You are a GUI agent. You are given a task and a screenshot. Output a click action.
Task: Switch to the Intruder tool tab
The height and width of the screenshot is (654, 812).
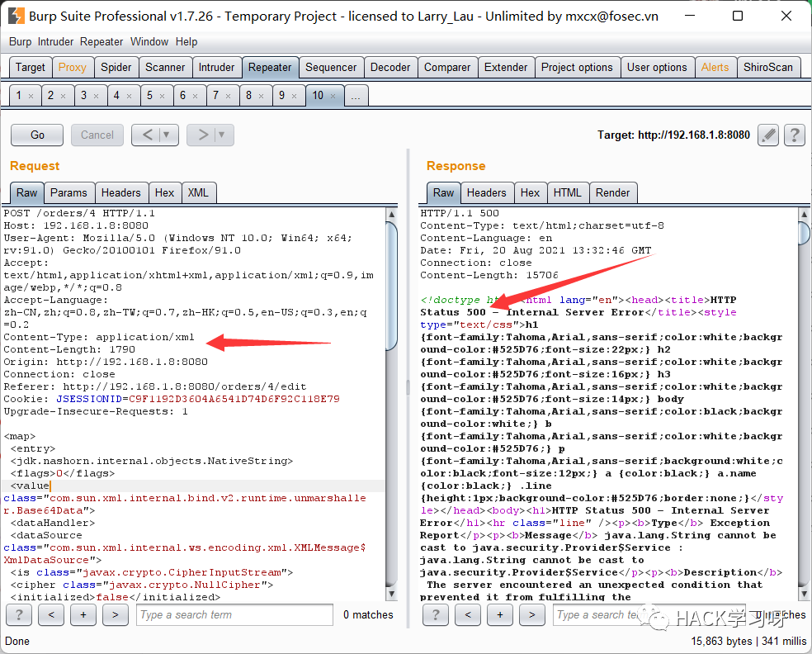(x=216, y=68)
